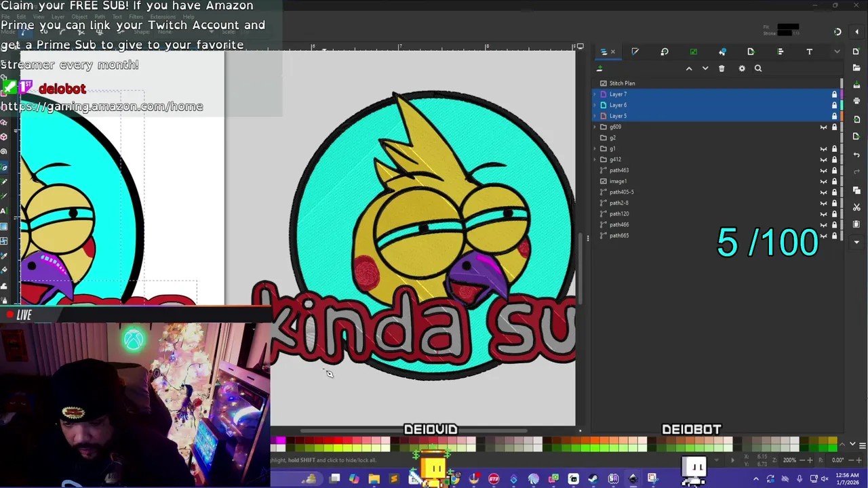Select path665 in objects list

pos(716,235)
